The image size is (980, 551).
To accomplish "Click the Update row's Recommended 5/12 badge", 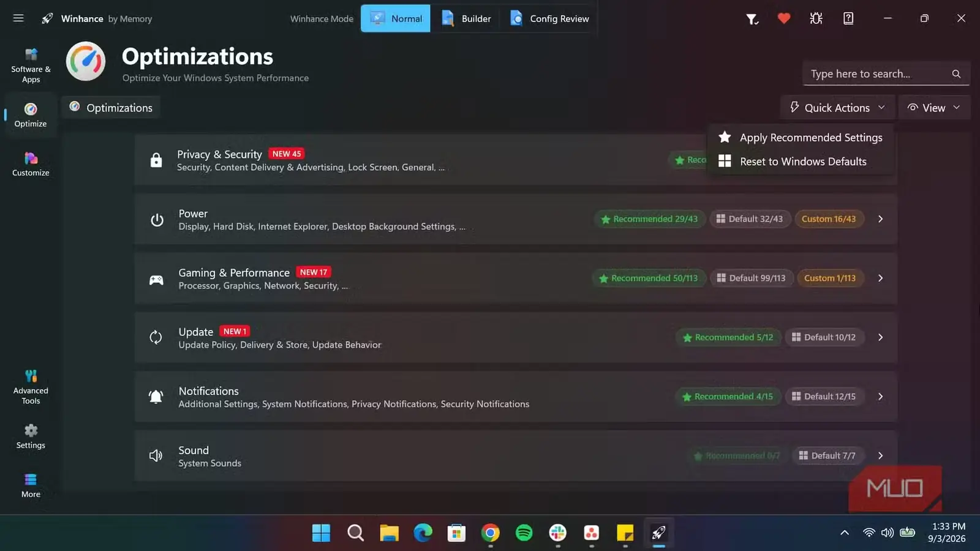I will [x=728, y=337].
